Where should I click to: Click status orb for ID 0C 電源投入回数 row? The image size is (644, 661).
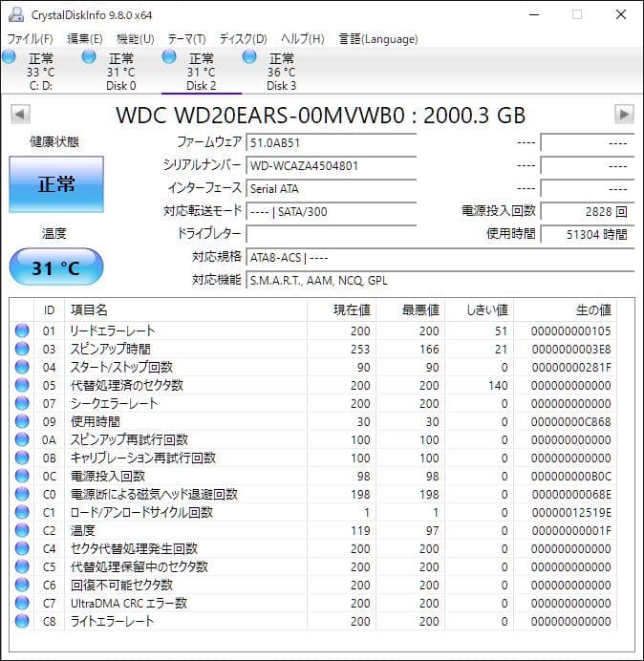tap(22, 476)
